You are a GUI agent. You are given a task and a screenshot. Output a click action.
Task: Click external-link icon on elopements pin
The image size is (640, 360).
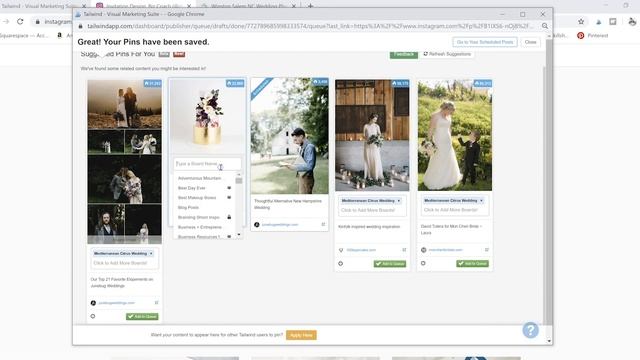pos(156,303)
